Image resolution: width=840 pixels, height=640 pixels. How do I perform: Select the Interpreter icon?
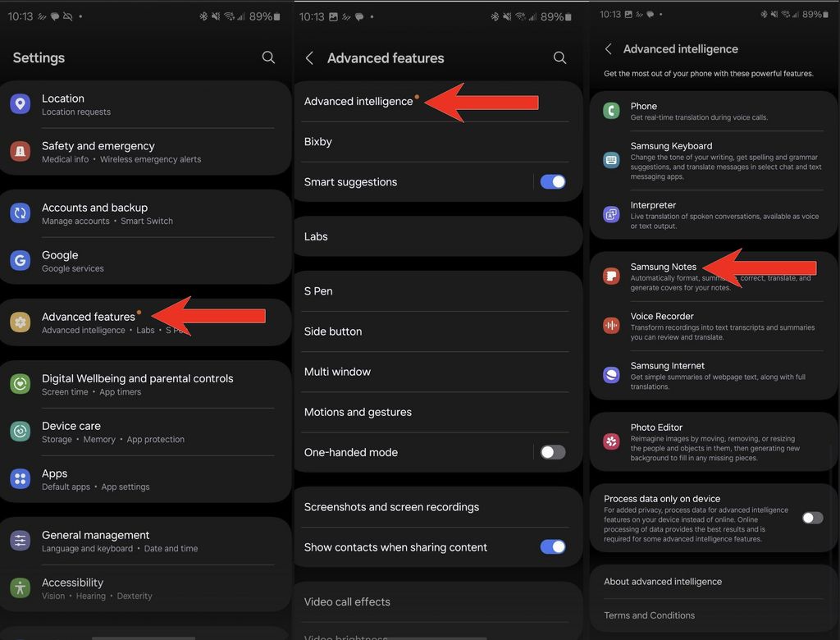(x=612, y=214)
